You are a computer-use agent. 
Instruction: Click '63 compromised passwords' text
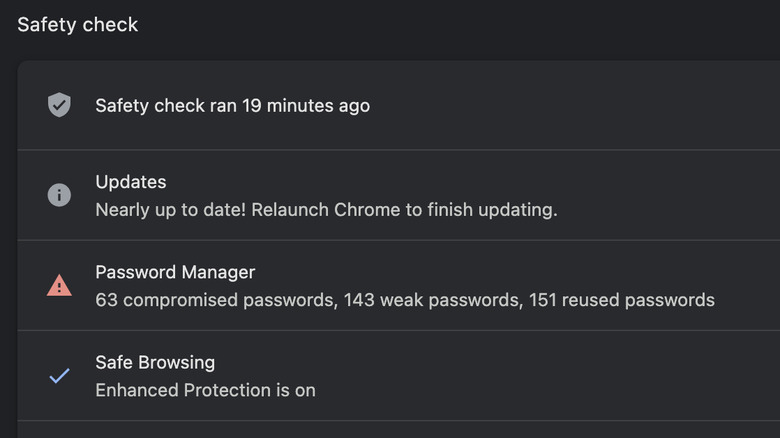(x=215, y=300)
